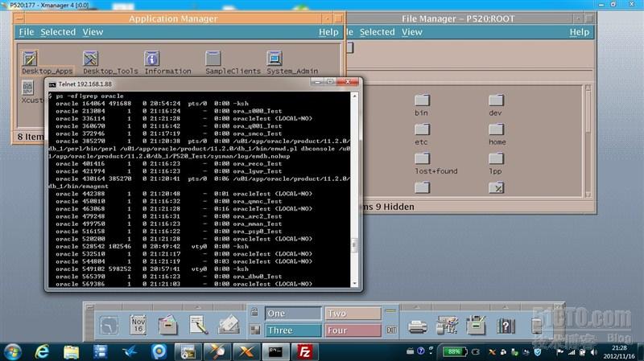Click the ora_smco_Test process line
The height and width of the screenshot is (361, 644).
pyautogui.click(x=169, y=133)
